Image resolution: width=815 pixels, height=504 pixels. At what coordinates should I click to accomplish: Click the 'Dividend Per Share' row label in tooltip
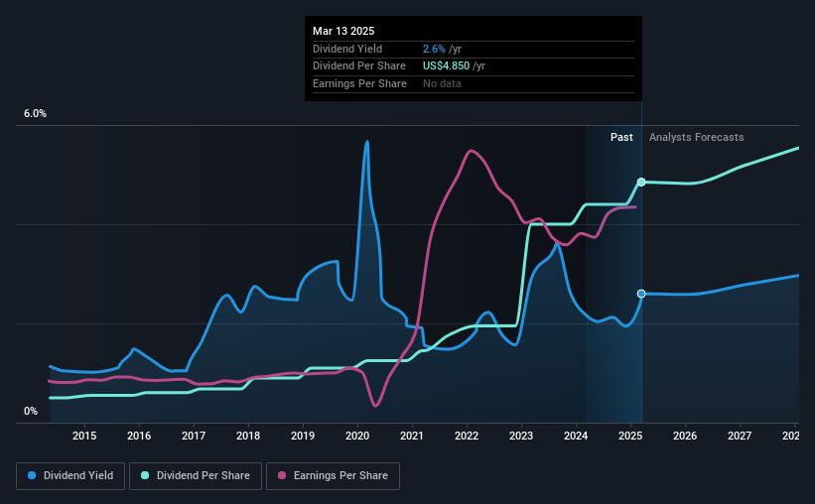click(x=359, y=66)
